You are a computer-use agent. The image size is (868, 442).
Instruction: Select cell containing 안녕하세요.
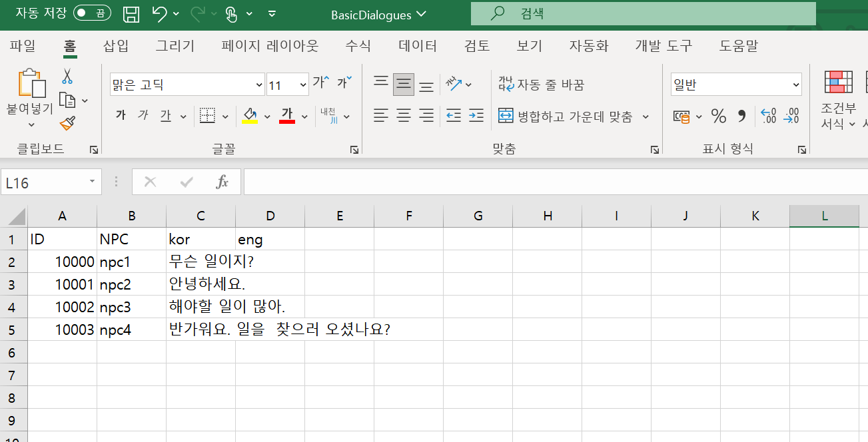(x=201, y=284)
